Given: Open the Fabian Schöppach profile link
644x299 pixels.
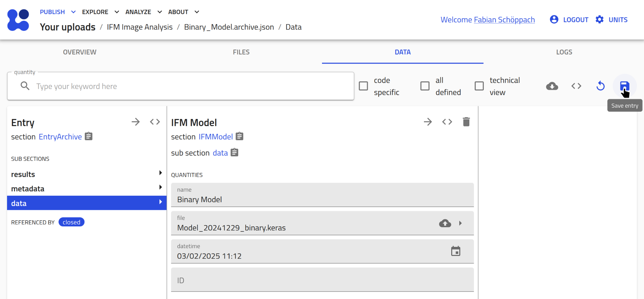Looking at the screenshot, I should tap(504, 20).
